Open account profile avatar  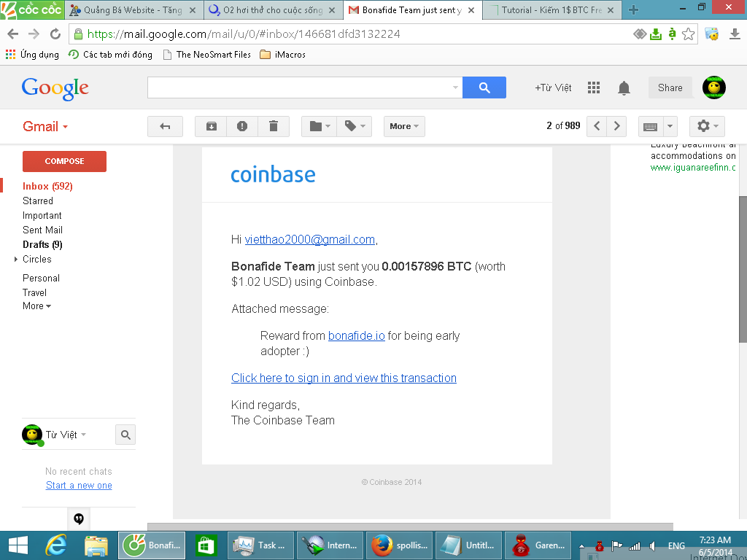click(x=713, y=87)
